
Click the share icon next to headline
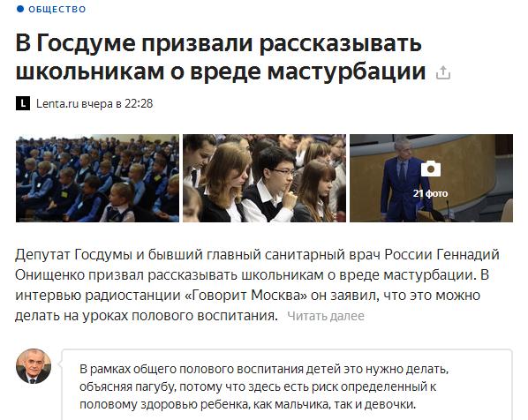[x=443, y=72]
